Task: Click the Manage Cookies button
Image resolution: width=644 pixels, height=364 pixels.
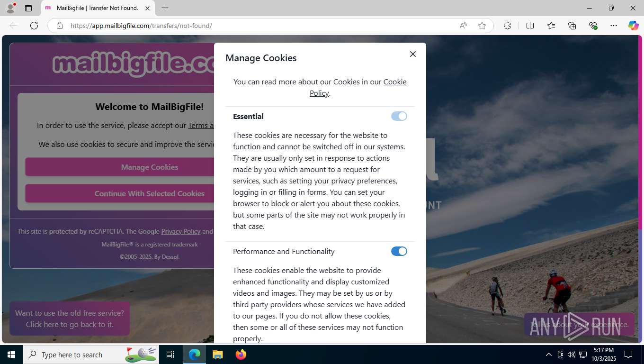Action: pos(120,167)
